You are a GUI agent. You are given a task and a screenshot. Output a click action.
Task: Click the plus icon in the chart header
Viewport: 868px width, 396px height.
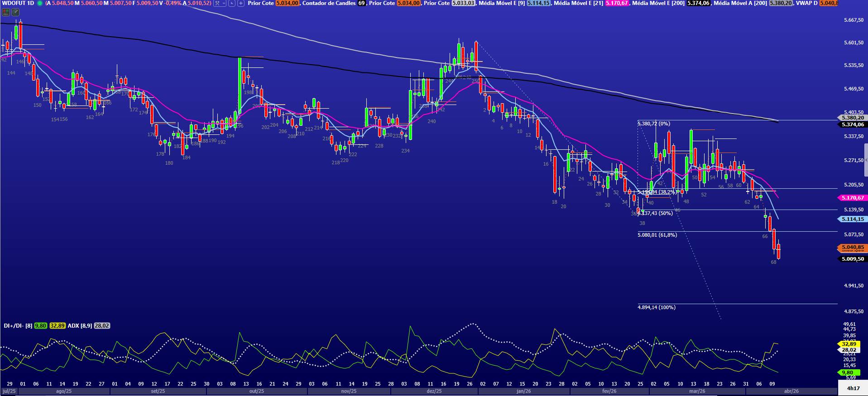241,3
